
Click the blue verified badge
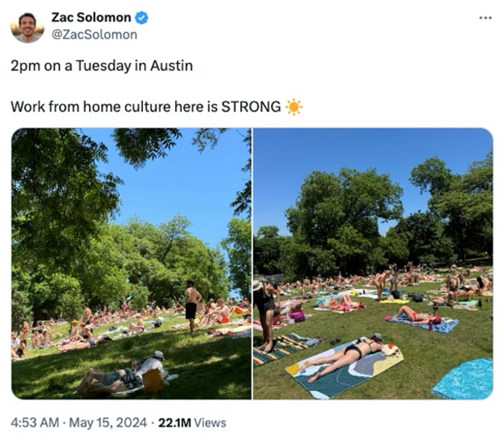tap(141, 18)
